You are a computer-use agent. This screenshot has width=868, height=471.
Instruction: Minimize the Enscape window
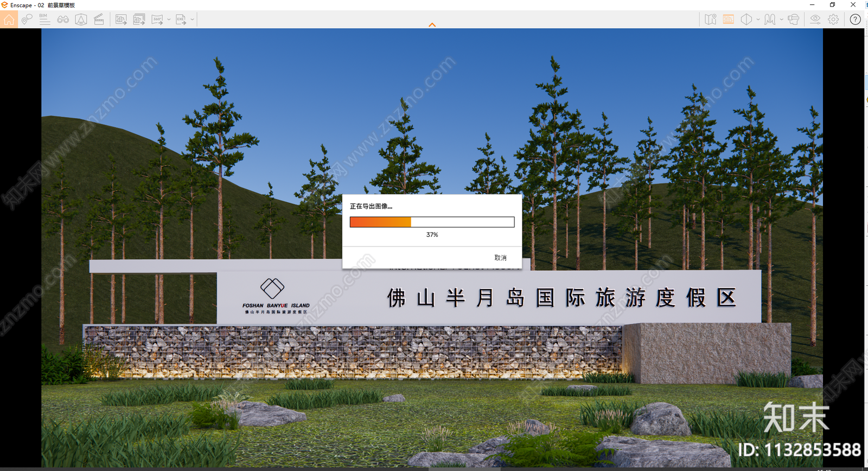click(x=812, y=5)
